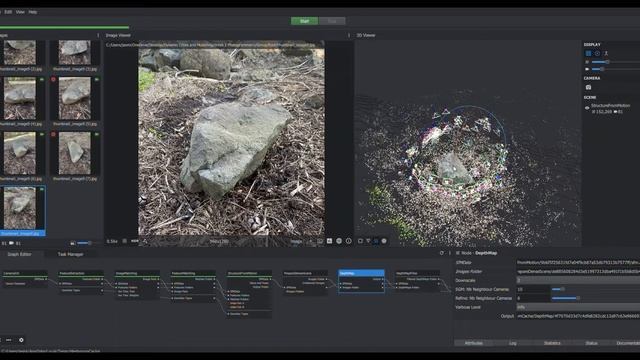Screen dimensions: 640x360
Task: Hide StructureFromMotion with its eye icon
Action: (587, 108)
